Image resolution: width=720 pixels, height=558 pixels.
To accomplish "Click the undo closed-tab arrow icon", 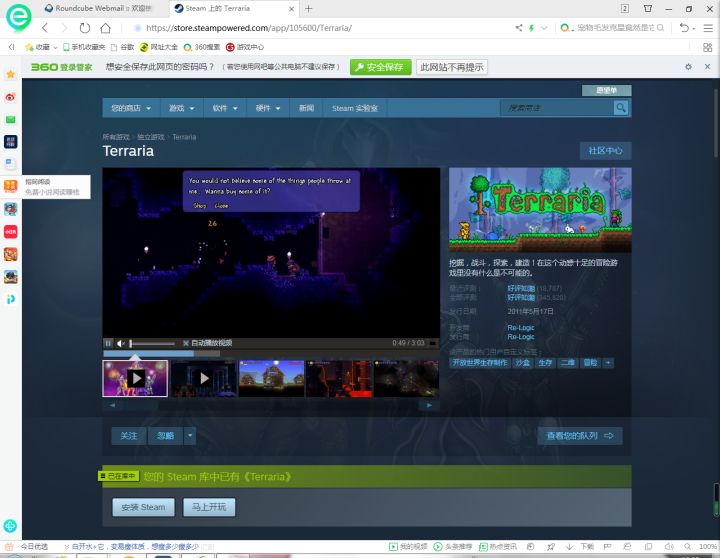I will click(x=684, y=28).
